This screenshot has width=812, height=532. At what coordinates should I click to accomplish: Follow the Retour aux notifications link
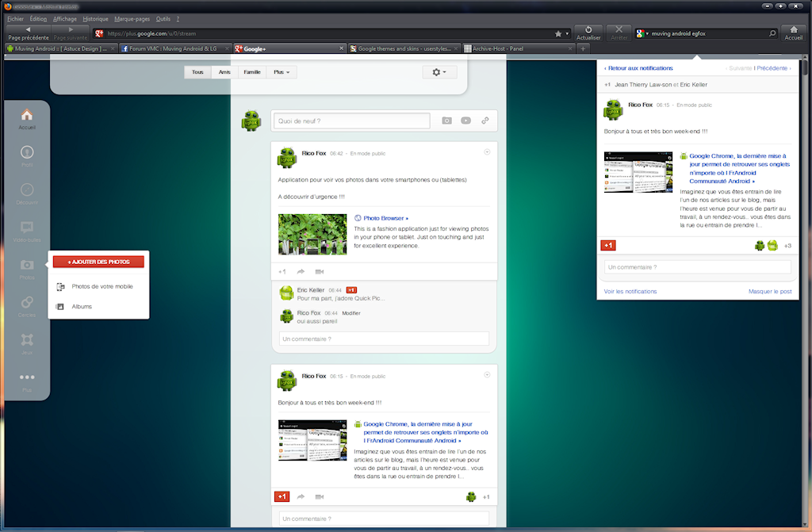638,68
